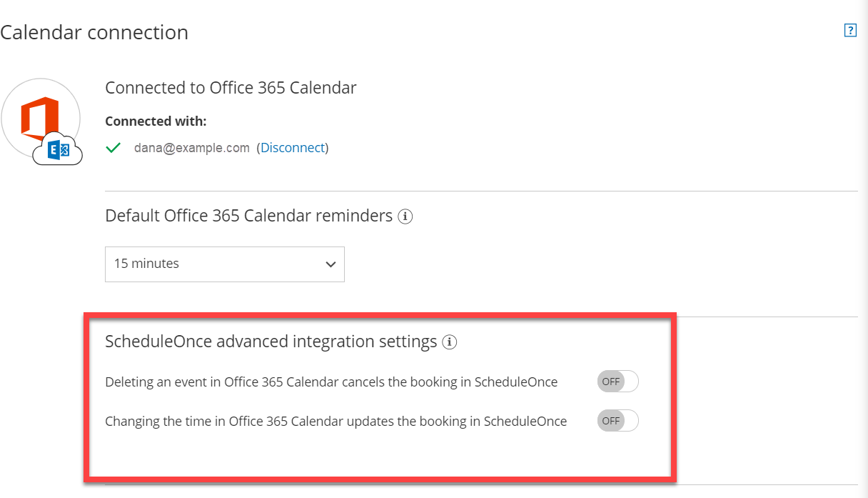
Task: Click the chevron arrow of reminders dropdown
Action: tap(330, 264)
